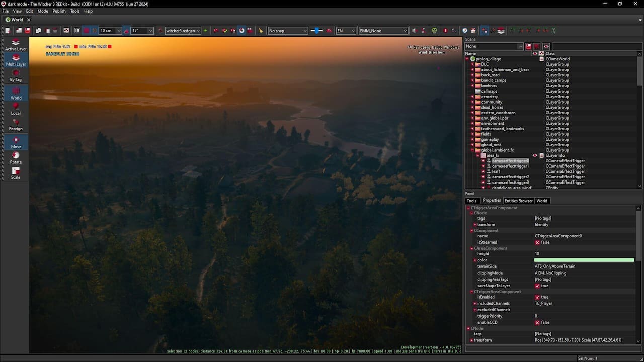Open the 10 cm grid size dropdown
This screenshot has height=362, width=644.
110,31
